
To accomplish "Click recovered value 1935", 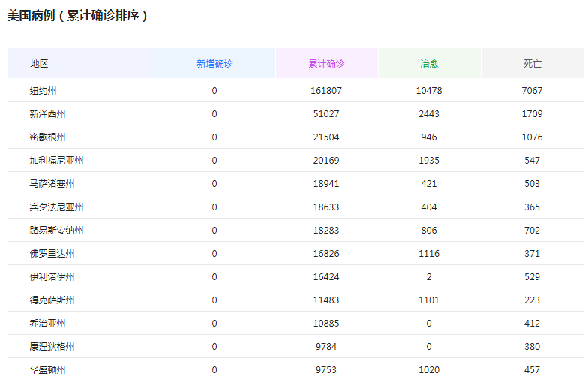I will tap(429, 161).
